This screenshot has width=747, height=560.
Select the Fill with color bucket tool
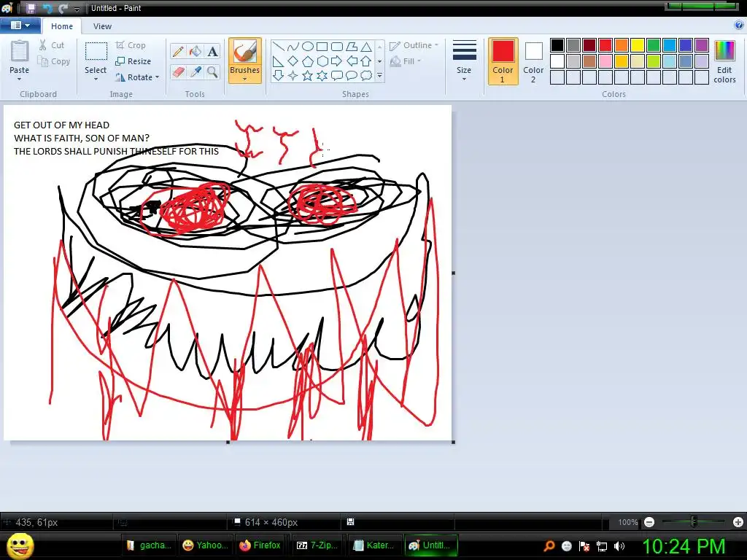196,52
